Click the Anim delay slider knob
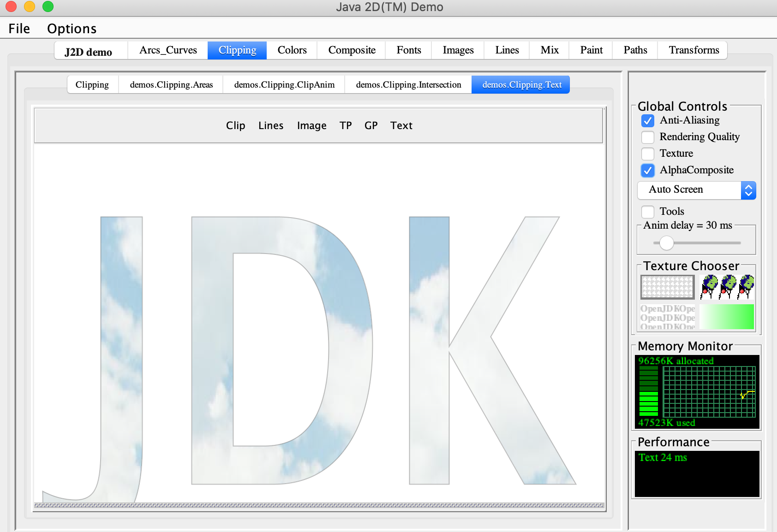The width and height of the screenshot is (777, 532). [666, 243]
